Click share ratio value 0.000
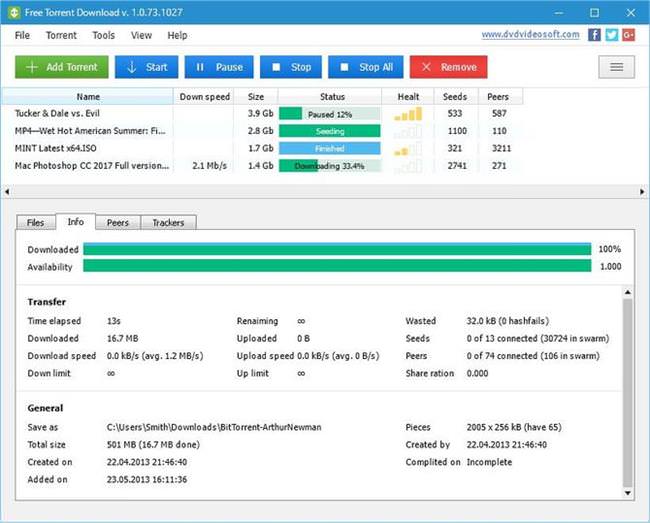650x523 pixels. (x=477, y=373)
